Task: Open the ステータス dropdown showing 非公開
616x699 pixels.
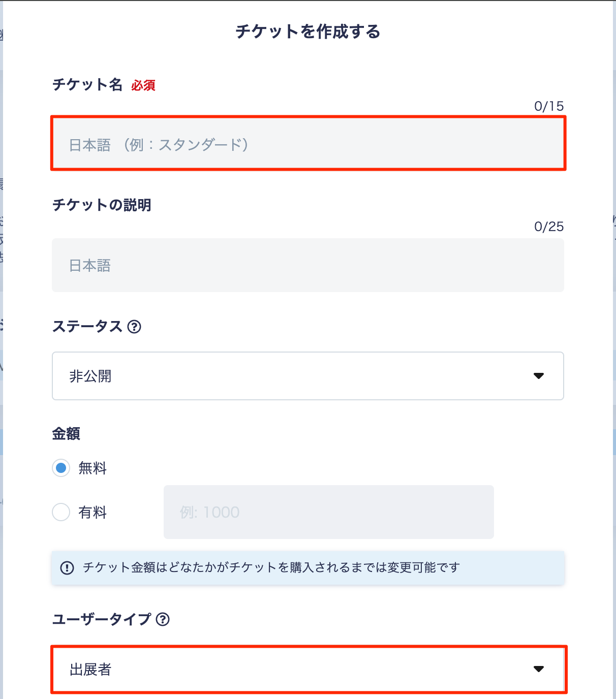Action: 308,376
